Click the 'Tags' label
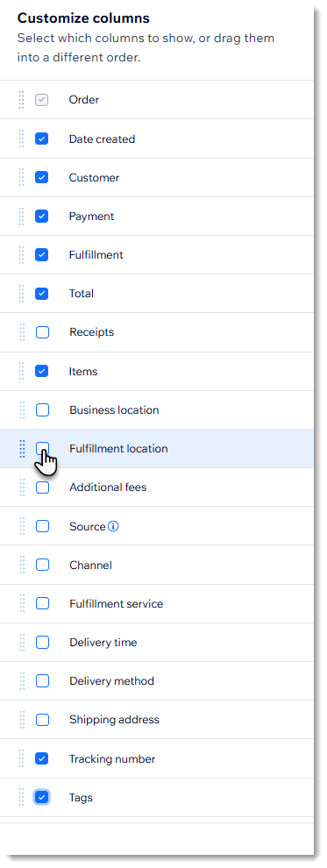The width and height of the screenshot is (327, 868). [x=81, y=798]
